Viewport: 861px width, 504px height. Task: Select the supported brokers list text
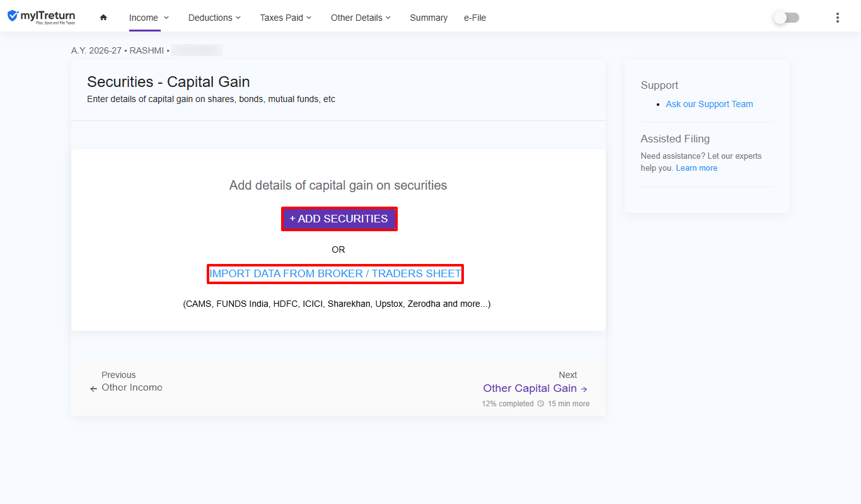tap(337, 304)
